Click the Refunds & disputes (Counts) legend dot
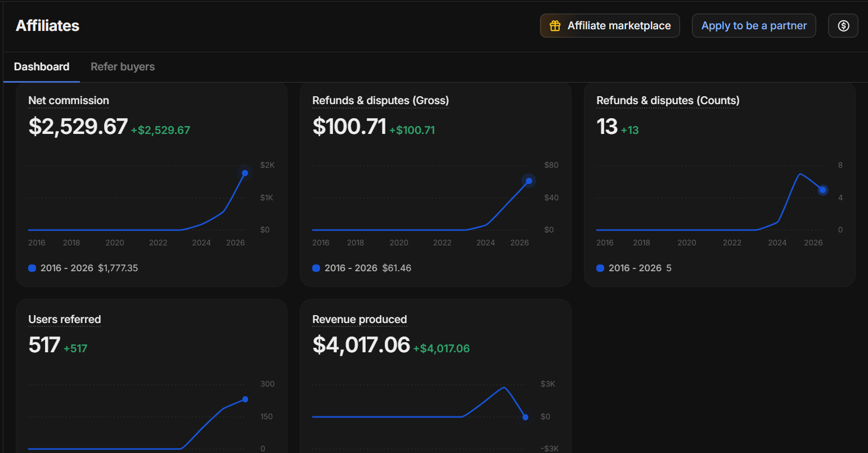The image size is (868, 453). coord(600,268)
